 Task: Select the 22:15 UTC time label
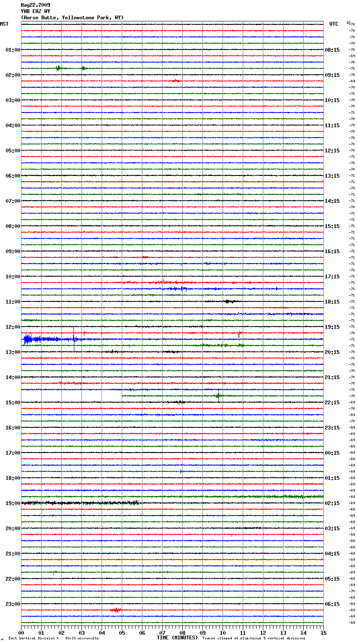(332, 403)
